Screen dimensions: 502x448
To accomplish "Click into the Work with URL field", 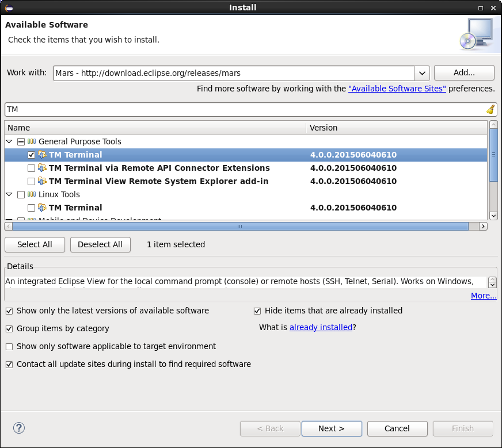I will [234, 73].
